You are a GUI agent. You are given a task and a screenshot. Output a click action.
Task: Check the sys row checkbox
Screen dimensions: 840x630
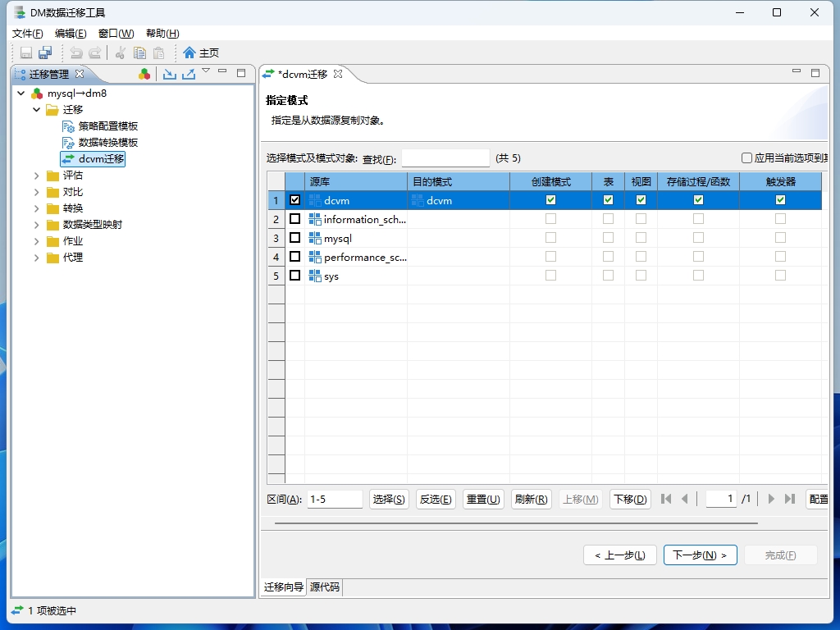click(294, 276)
